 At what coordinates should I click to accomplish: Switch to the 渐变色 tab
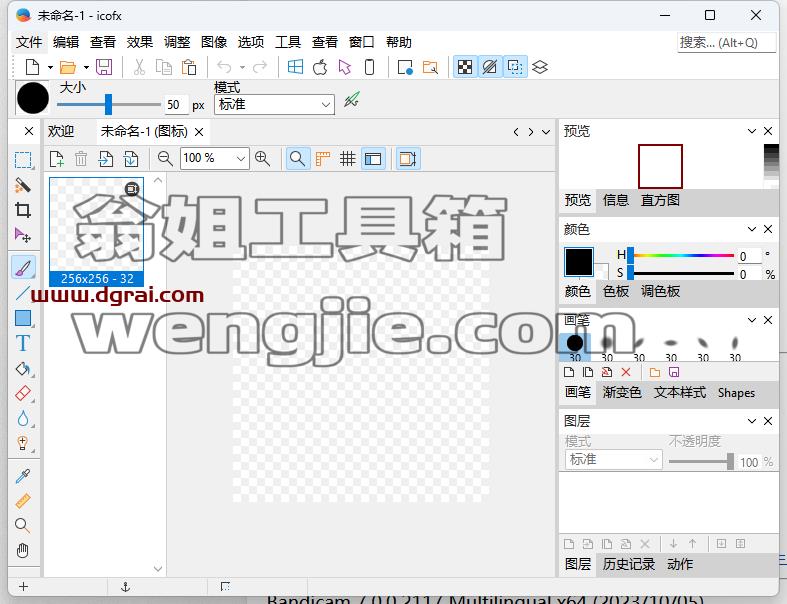click(x=622, y=392)
